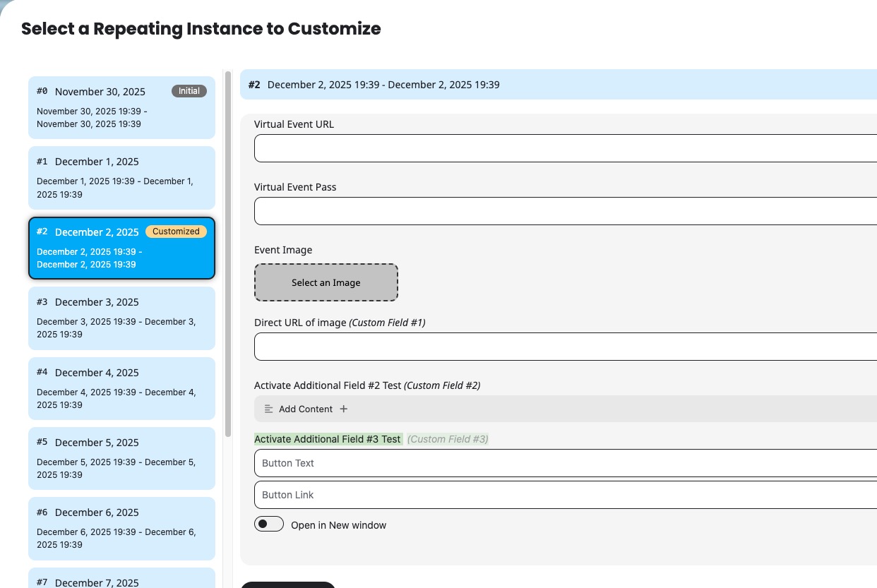Choose instance #3 December 3, 2025

pyautogui.click(x=121, y=318)
